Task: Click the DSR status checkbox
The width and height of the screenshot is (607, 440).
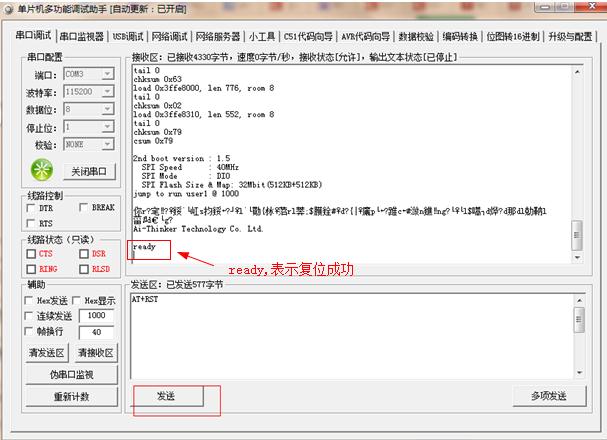Action: 84,254
